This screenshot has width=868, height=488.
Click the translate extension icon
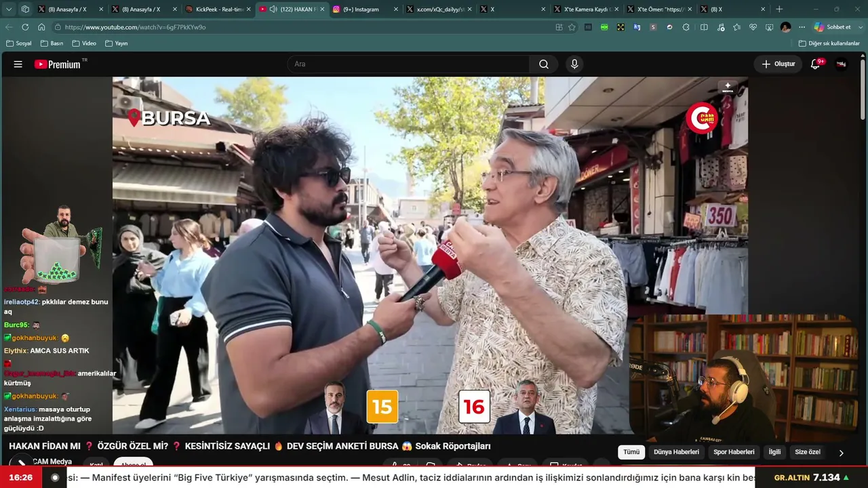[637, 27]
